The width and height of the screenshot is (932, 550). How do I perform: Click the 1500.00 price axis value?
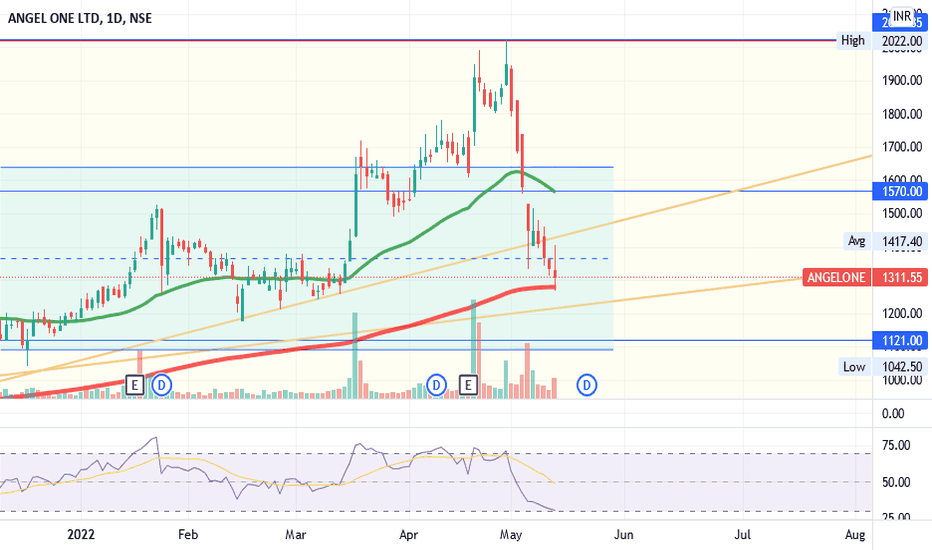(x=902, y=213)
